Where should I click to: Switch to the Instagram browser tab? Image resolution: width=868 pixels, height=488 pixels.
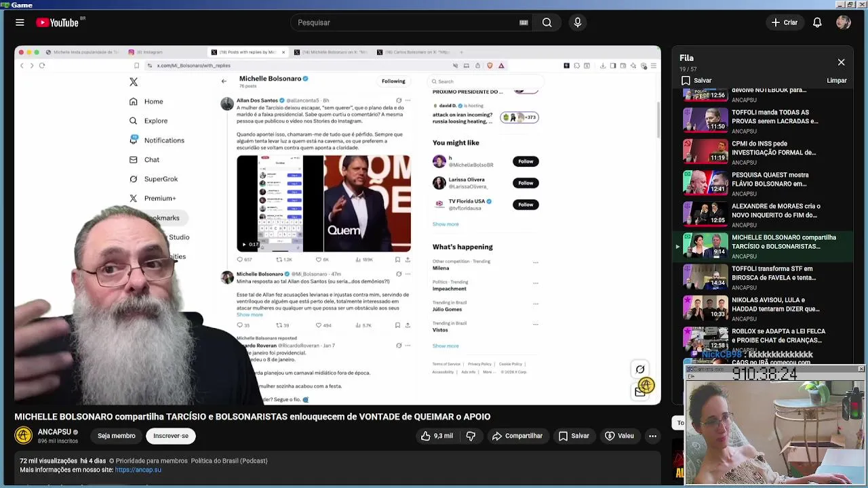[x=149, y=52]
